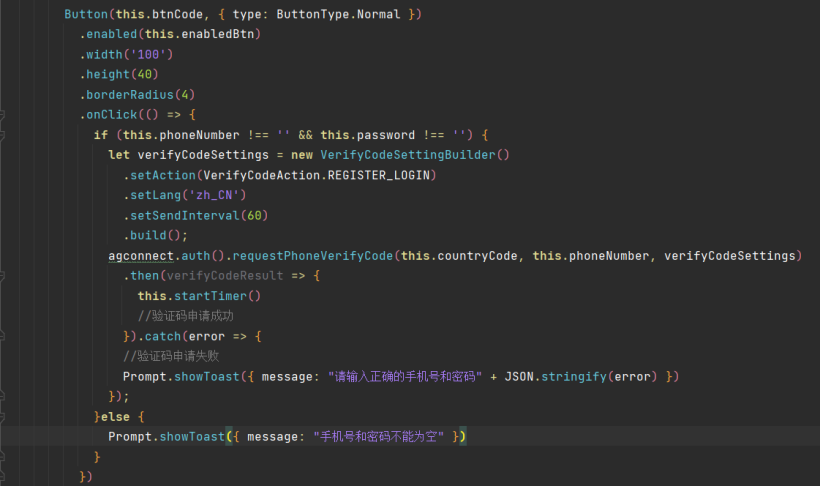
Task: Click the 'zh_CN' string
Action: [214, 195]
